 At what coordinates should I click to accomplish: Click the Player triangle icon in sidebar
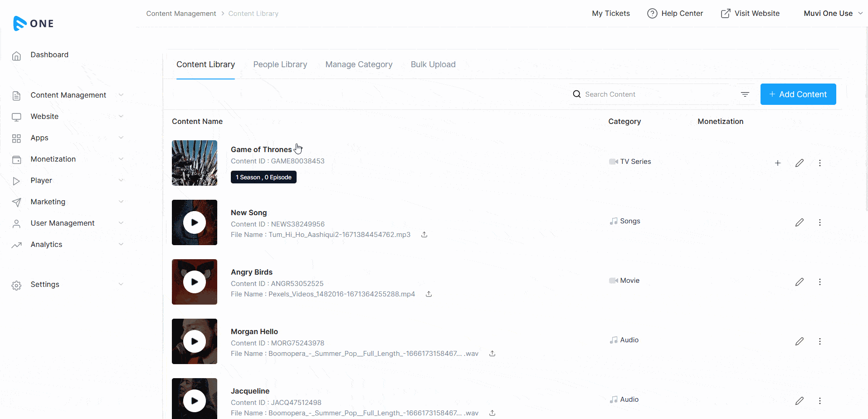(x=17, y=181)
